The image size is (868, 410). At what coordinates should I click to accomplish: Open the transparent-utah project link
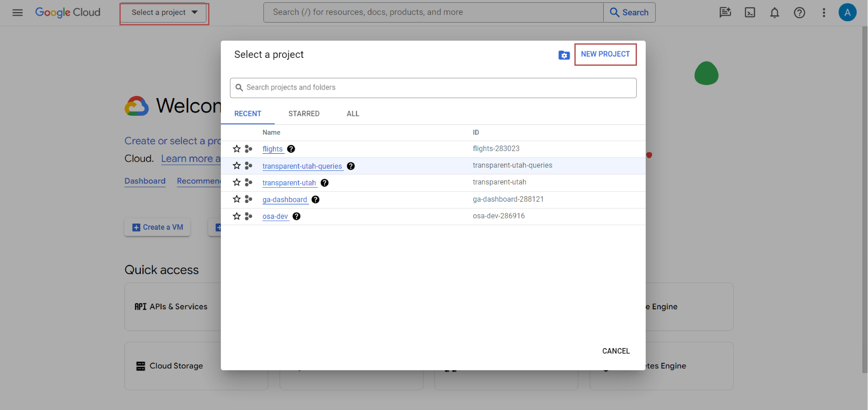(289, 183)
